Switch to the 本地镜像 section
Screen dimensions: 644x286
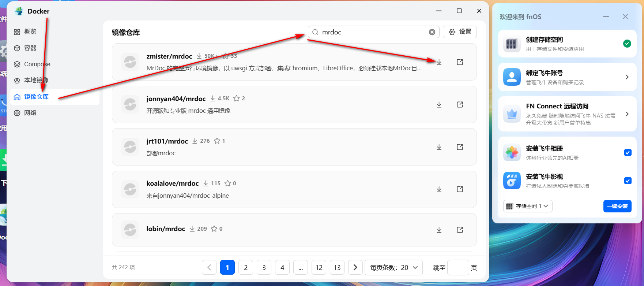(36, 80)
